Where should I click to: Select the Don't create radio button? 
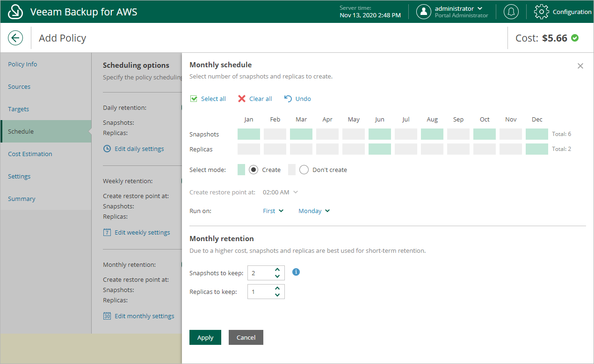click(x=304, y=170)
